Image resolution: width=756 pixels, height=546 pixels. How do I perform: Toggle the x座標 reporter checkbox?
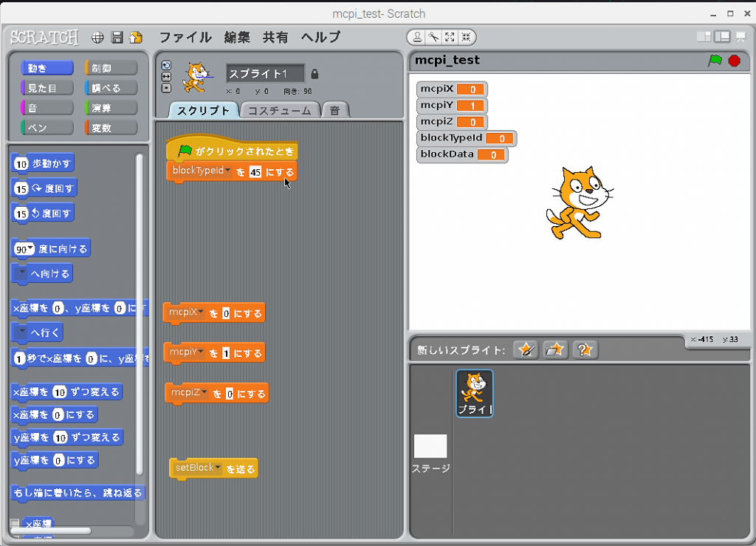click(x=15, y=524)
